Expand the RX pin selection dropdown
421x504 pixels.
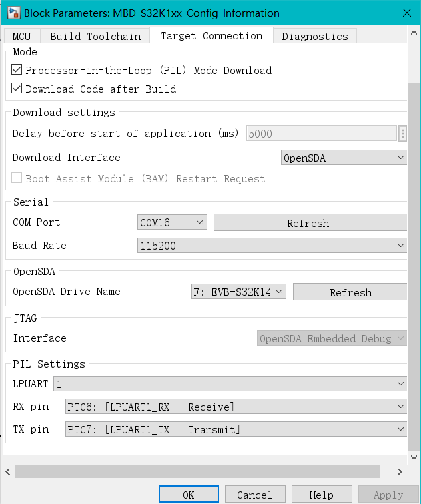[236, 407]
